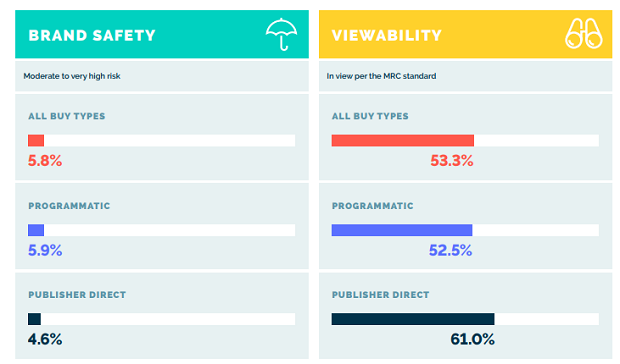The height and width of the screenshot is (364, 620).
Task: Click the umbrella icon in Brand Safety header
Action: pos(281,34)
